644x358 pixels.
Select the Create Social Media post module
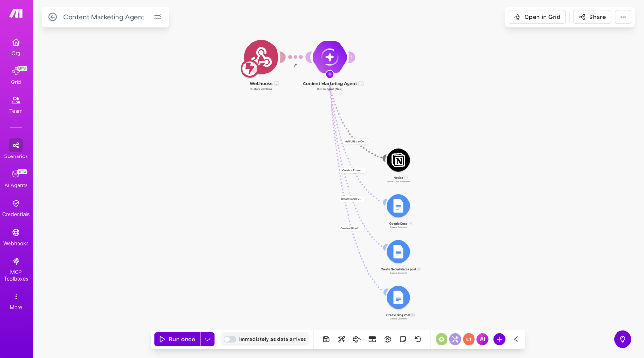[398, 252]
